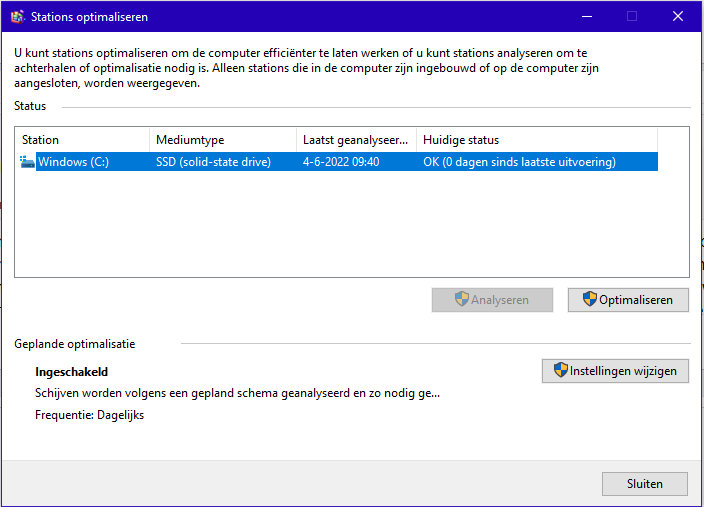Screen dimensions: 704x507
Task: Click the 4-6-2022 09:40 date cell
Action: [341, 162]
